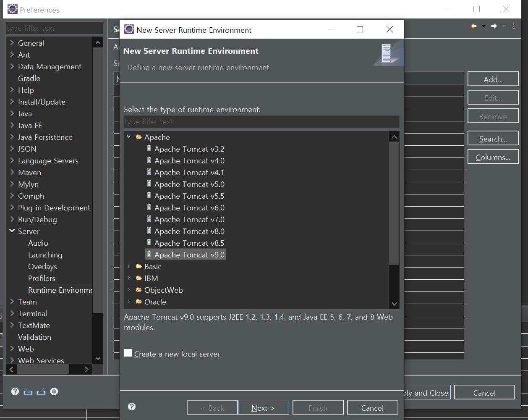Image resolution: width=528 pixels, height=420 pixels.
Task: Click the Oomph preference recorder icon
Action: click(x=54, y=391)
